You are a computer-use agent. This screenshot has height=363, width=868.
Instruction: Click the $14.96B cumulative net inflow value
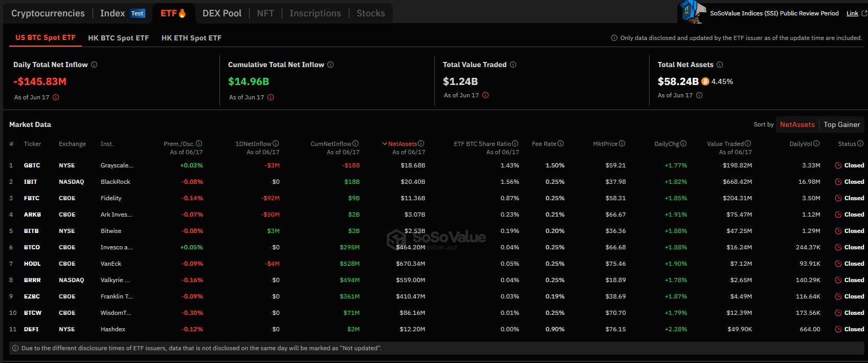(249, 81)
